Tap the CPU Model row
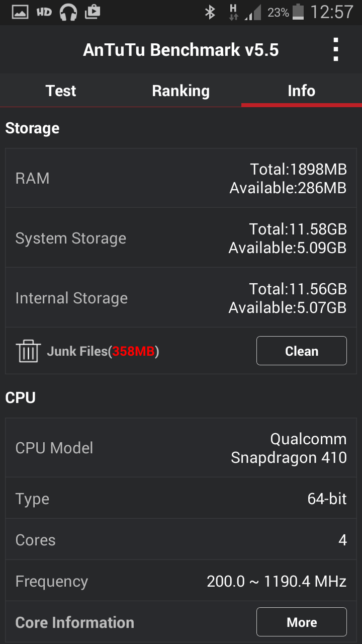This screenshot has height=644, width=362. 181,448
